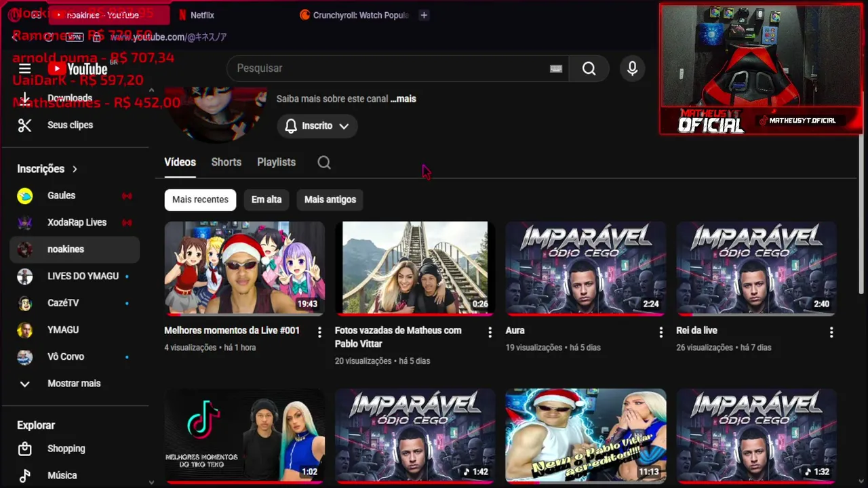Image resolution: width=868 pixels, height=488 pixels.
Task: Open Downloads in the sidebar
Action: (75, 98)
